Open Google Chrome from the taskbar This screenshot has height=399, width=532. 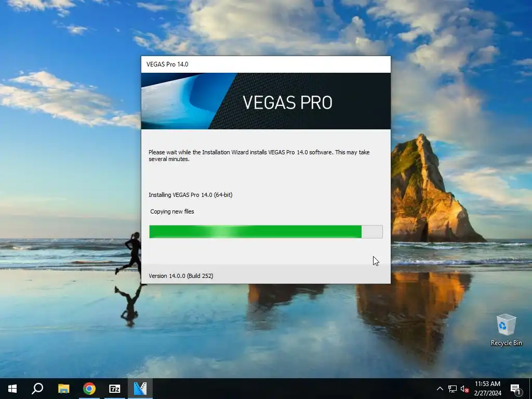point(89,389)
